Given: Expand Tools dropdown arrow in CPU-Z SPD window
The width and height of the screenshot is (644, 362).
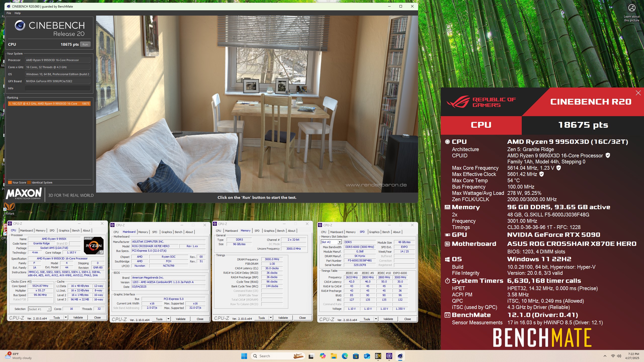Looking at the screenshot, I should coord(376,319).
